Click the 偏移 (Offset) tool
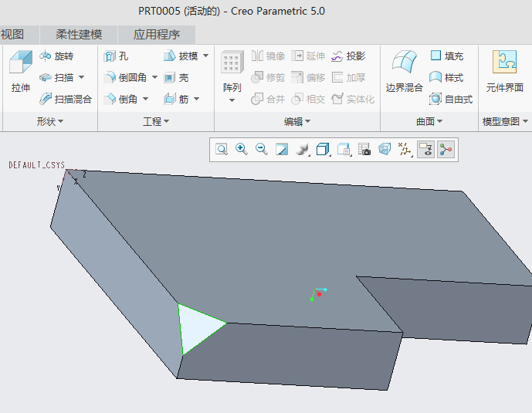 pyautogui.click(x=308, y=78)
